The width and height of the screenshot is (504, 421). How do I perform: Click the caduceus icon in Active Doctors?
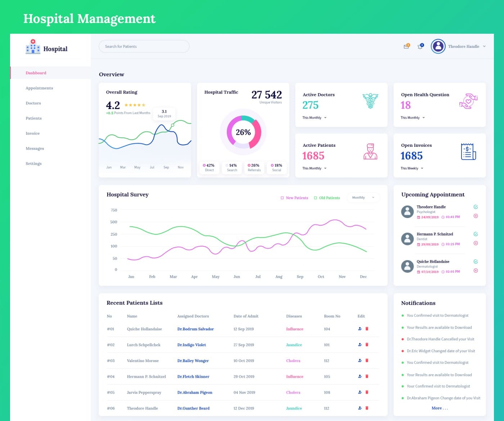coord(370,101)
